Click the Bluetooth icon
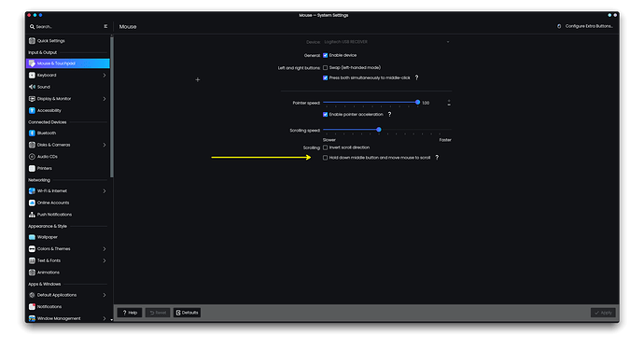Image resolution: width=644 pixels, height=350 pixels. 32,133
